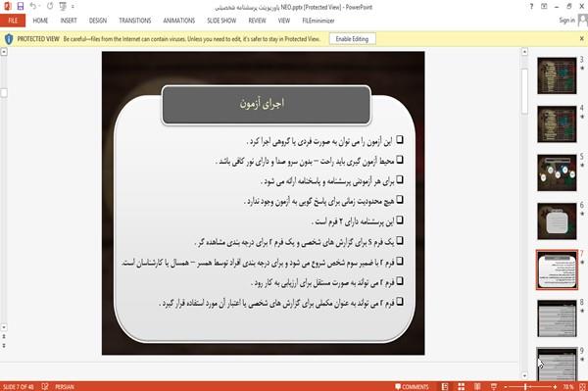
Task: Click the SLIDE 7 OF 48 indicator
Action: 19,387
